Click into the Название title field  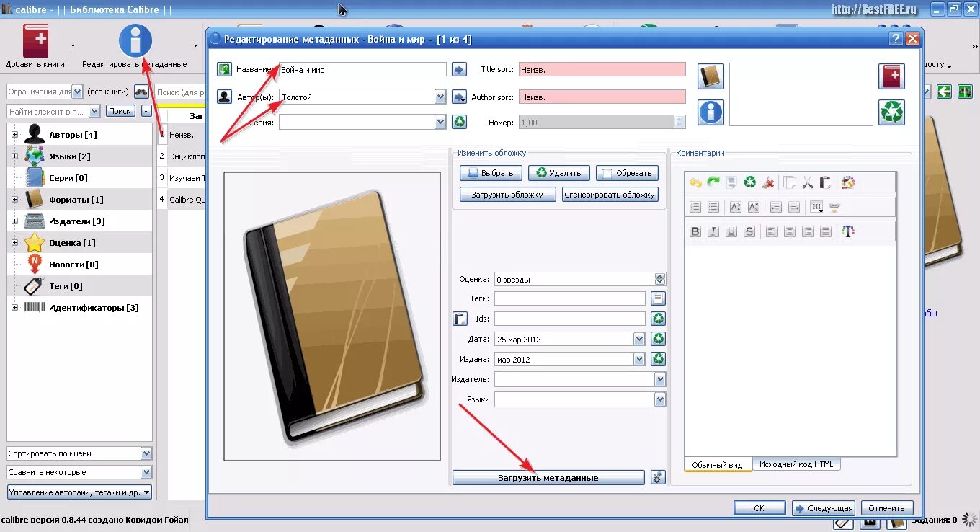(x=362, y=70)
